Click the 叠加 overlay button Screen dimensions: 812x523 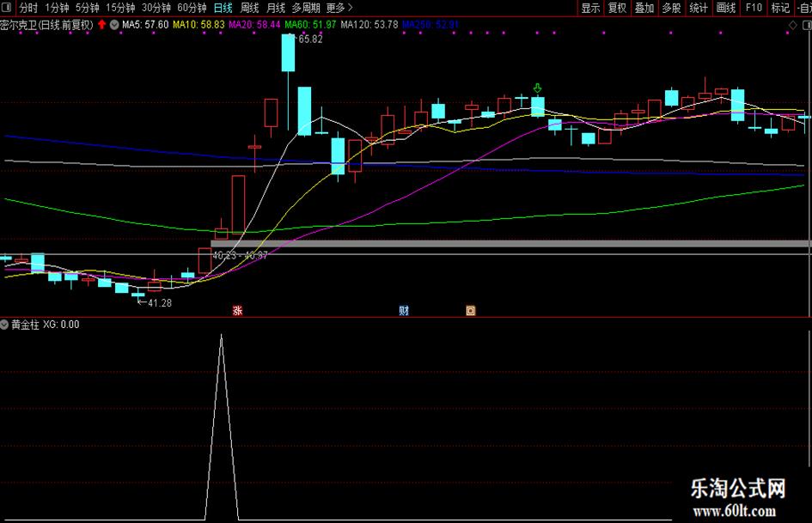644,8
